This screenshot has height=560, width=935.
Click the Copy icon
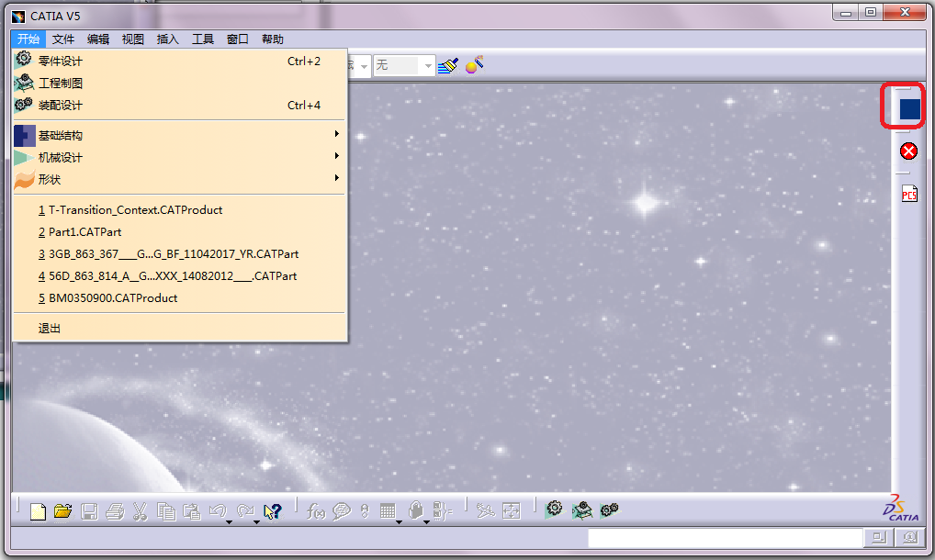(165, 511)
